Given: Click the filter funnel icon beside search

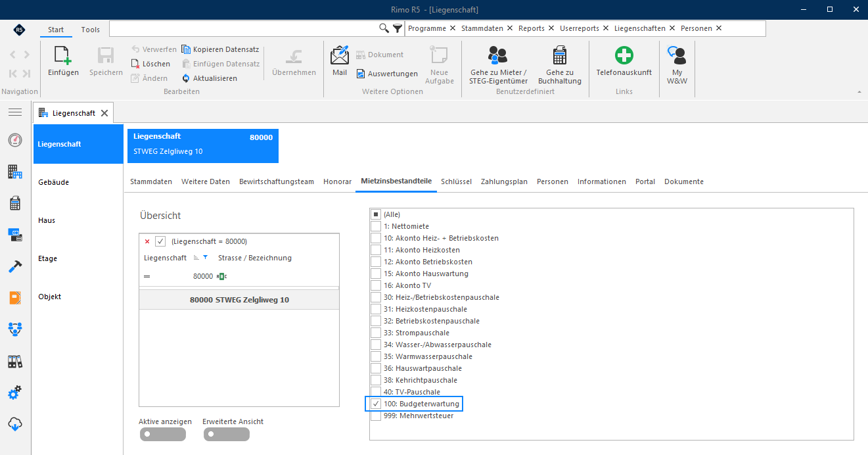Looking at the screenshot, I should [x=398, y=28].
